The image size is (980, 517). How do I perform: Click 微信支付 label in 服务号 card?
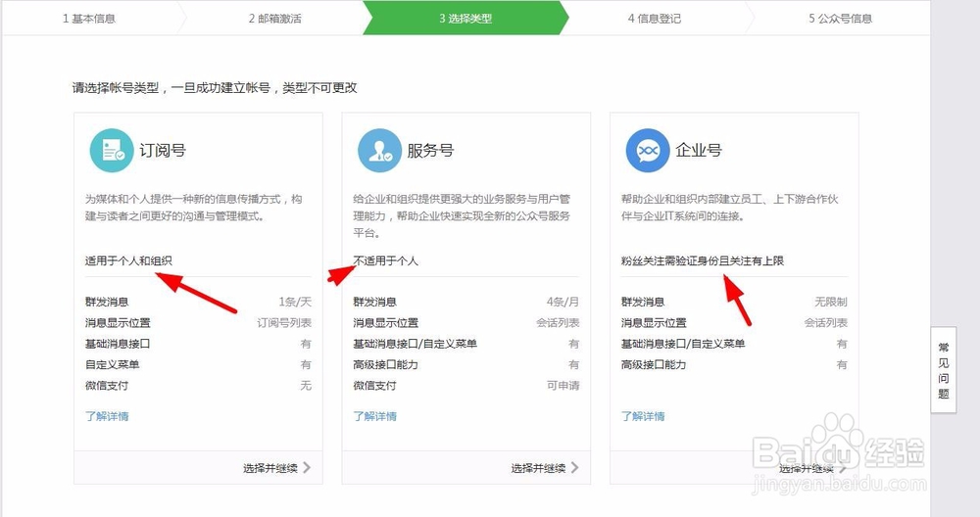coord(375,385)
